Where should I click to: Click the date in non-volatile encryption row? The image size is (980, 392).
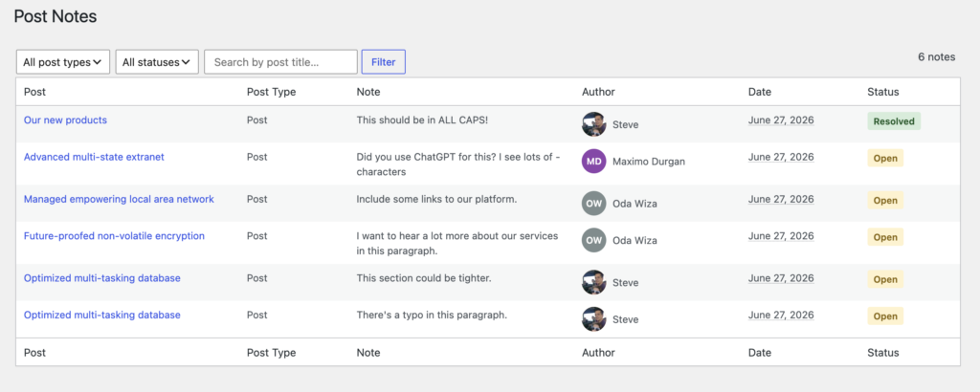781,236
